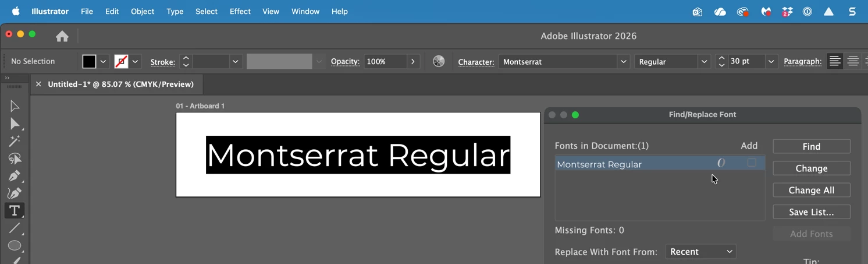
Task: Select Montserrat Regular in the fonts list
Action: 660,164
